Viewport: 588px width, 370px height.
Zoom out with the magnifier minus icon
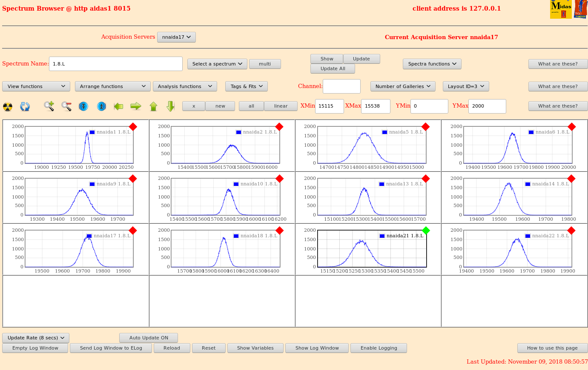point(66,106)
